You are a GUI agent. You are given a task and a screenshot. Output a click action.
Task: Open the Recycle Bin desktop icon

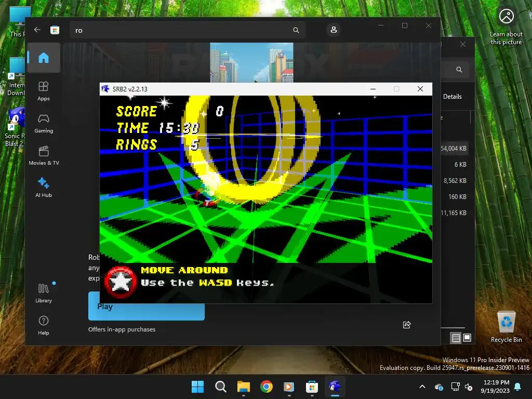pyautogui.click(x=506, y=327)
